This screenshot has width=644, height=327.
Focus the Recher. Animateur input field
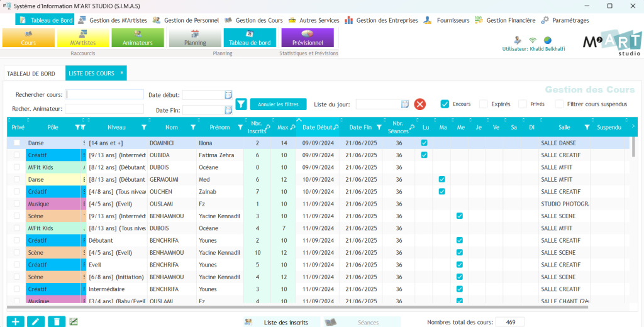tap(104, 109)
